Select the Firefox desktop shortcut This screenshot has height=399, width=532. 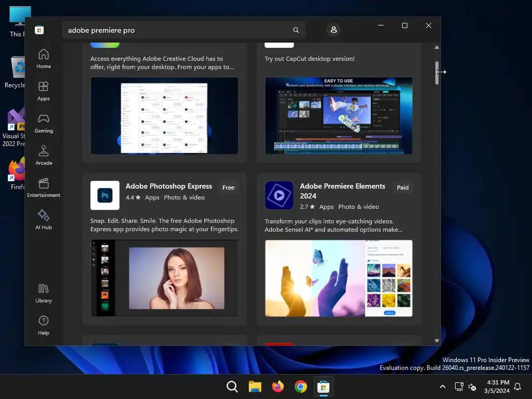pyautogui.click(x=17, y=174)
